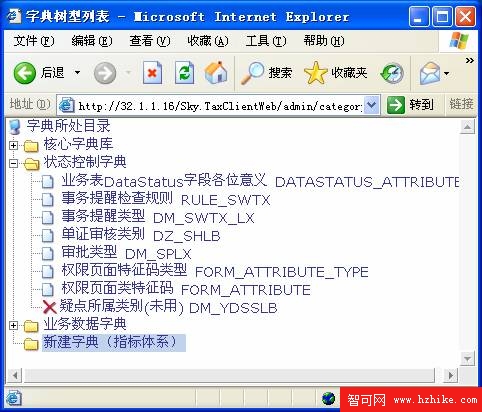Collapse the 状态控制字典 folder node
The height and width of the screenshot is (412, 482).
point(13,163)
